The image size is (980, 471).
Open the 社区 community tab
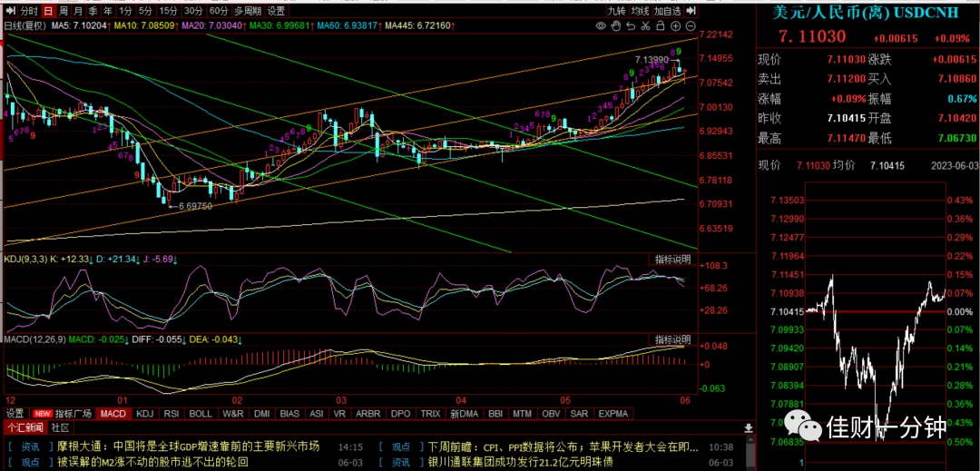tap(60, 428)
